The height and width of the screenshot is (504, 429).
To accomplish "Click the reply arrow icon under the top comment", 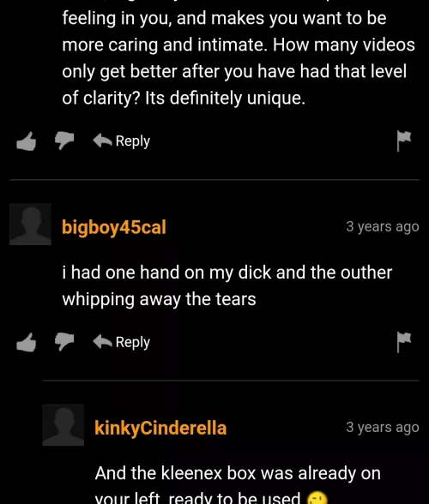I will (102, 141).
